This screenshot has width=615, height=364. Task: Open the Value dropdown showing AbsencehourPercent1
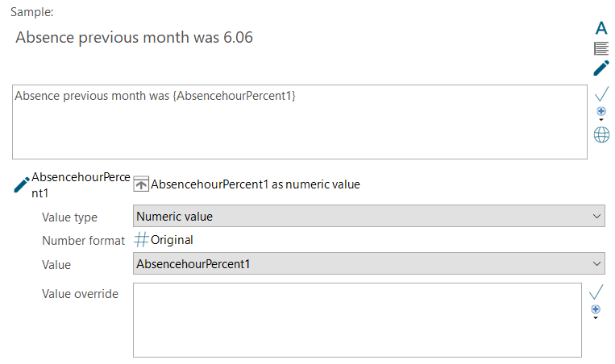(368, 263)
